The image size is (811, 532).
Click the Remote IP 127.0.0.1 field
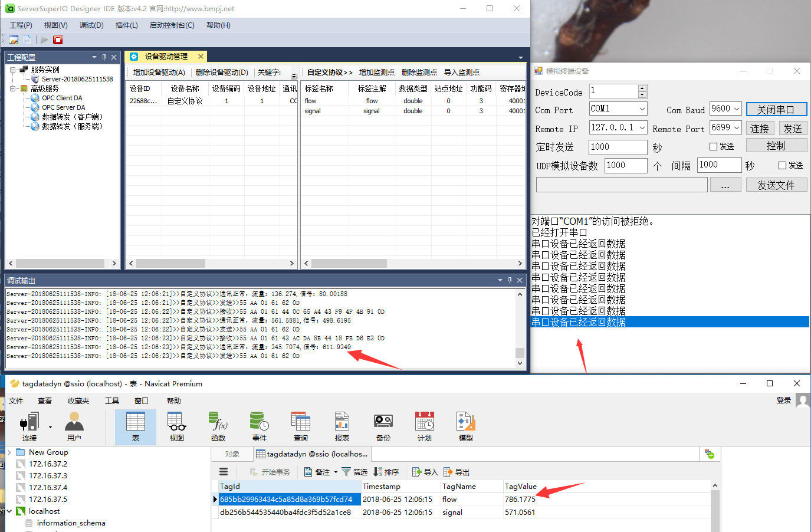coord(612,127)
